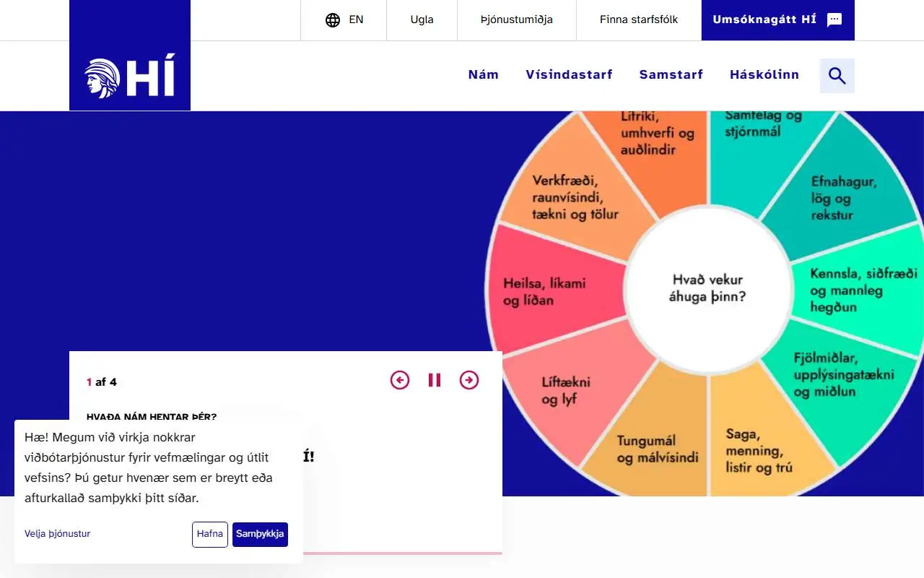Image resolution: width=924 pixels, height=578 pixels.
Task: Go to previous slide arrow
Action: coord(400,380)
